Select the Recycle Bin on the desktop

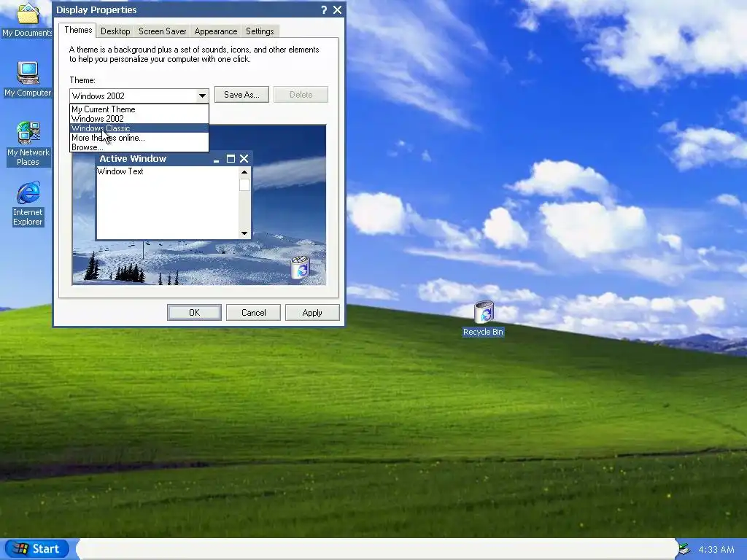483,319
